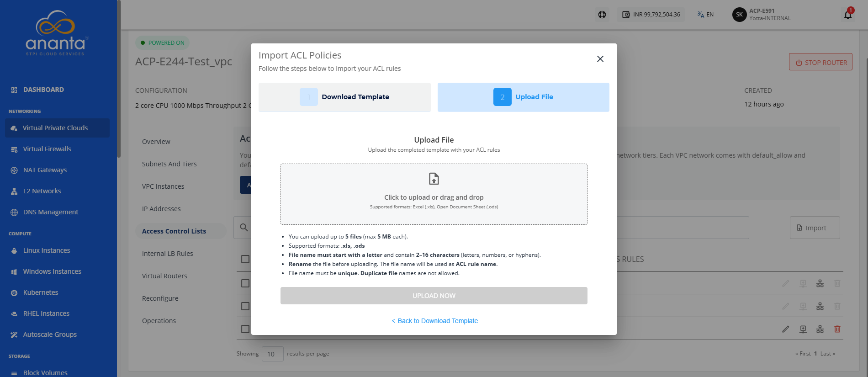Open Linux Instances in sidebar
Image resolution: width=868 pixels, height=377 pixels.
[47, 250]
